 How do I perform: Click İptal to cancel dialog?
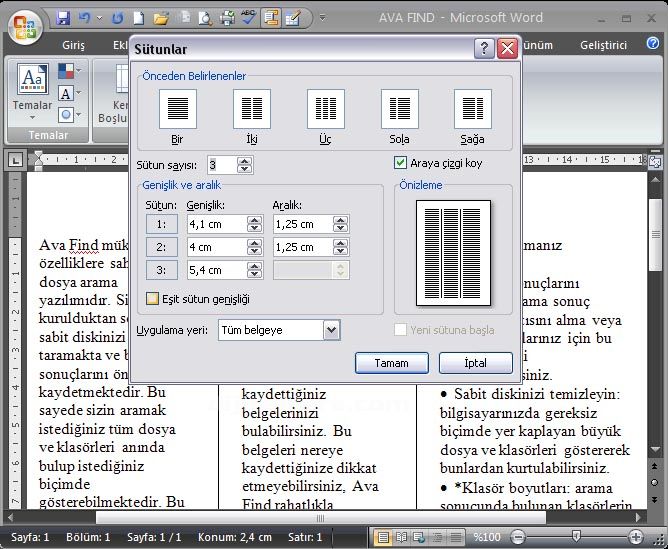(x=475, y=363)
